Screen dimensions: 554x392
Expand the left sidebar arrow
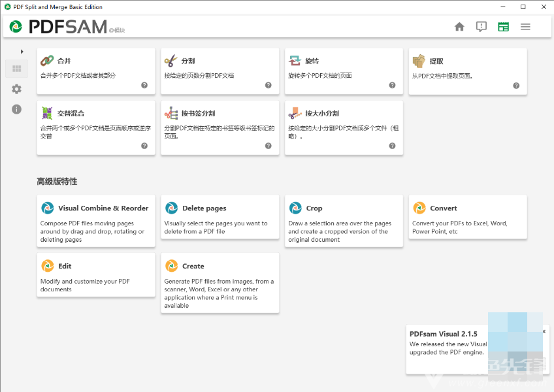(x=22, y=52)
